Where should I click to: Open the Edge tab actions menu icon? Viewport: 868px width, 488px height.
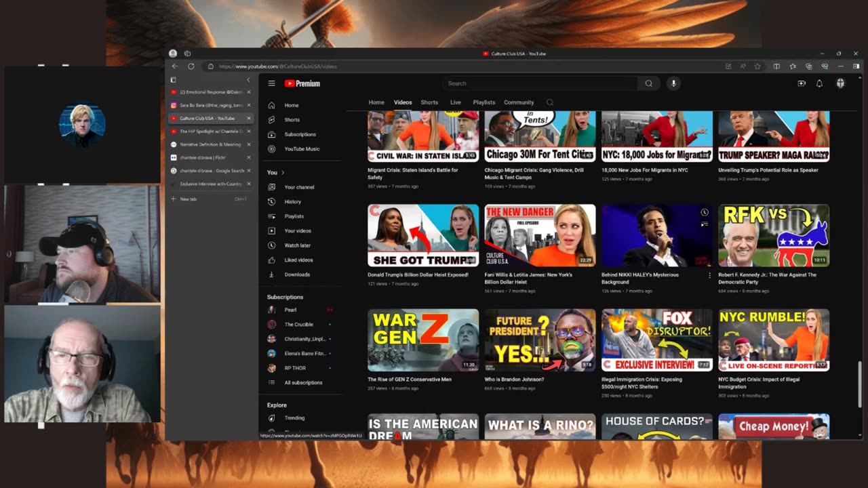pos(173,80)
